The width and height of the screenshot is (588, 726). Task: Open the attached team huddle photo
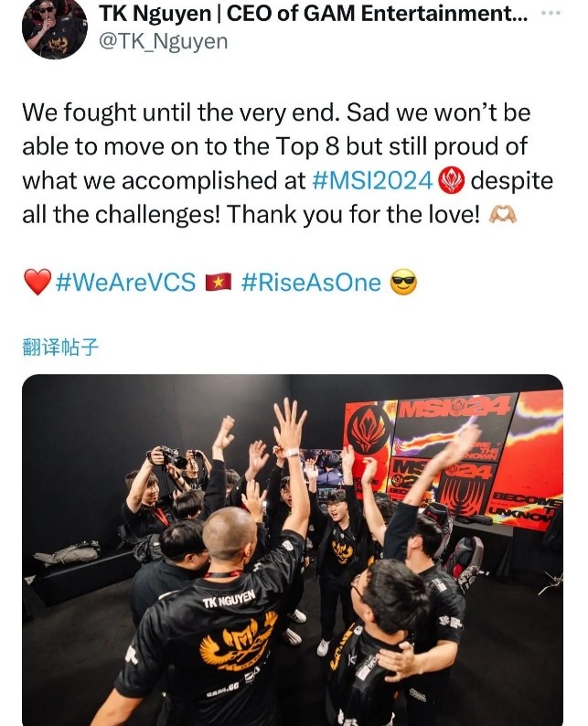click(293, 550)
